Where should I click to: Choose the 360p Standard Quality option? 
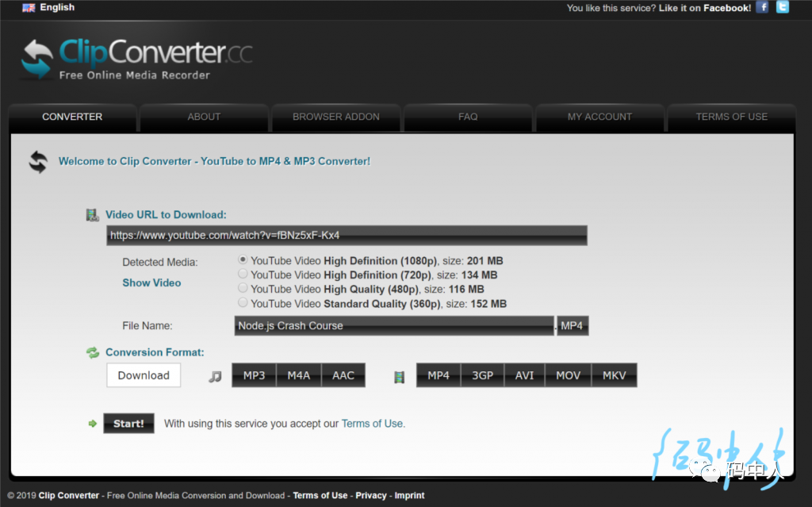[243, 302]
